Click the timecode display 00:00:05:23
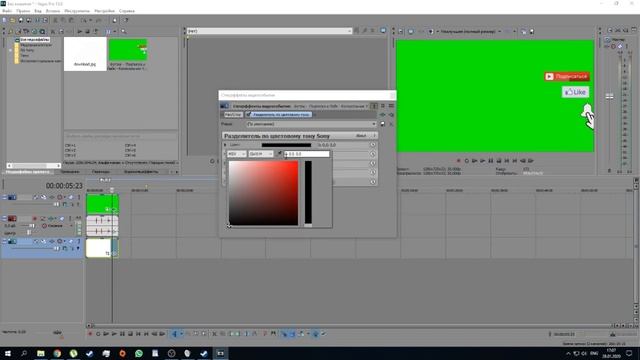Viewport: 640px width, 360px height. pos(64,186)
